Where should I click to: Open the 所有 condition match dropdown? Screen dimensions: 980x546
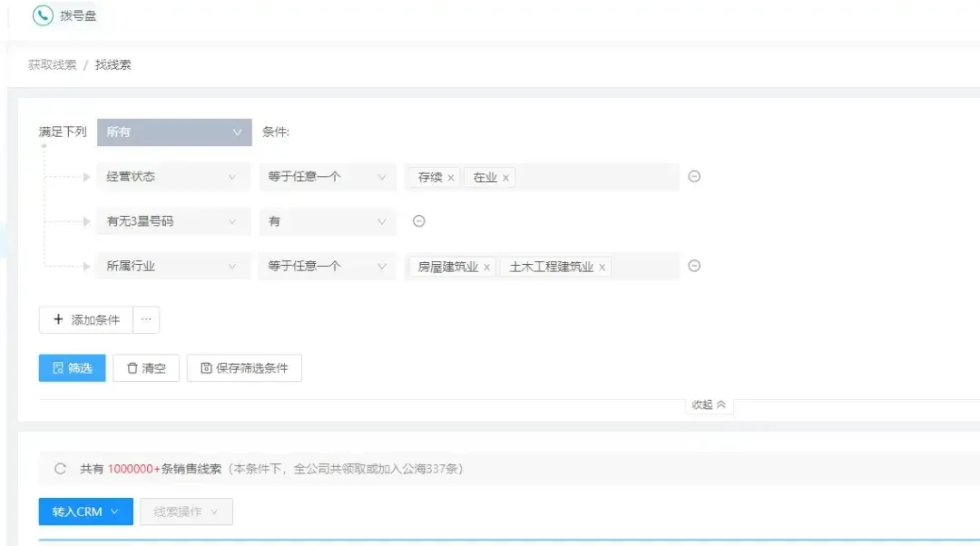pyautogui.click(x=174, y=132)
